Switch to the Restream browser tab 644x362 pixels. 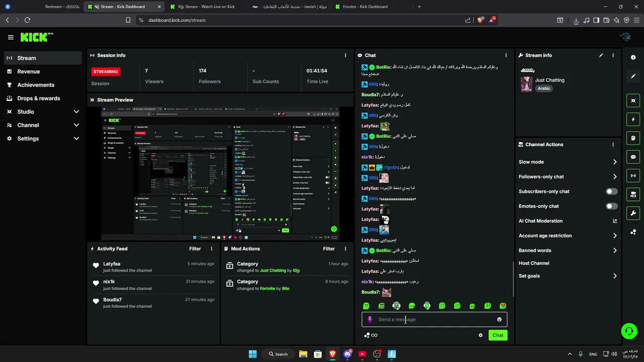click(x=43, y=7)
